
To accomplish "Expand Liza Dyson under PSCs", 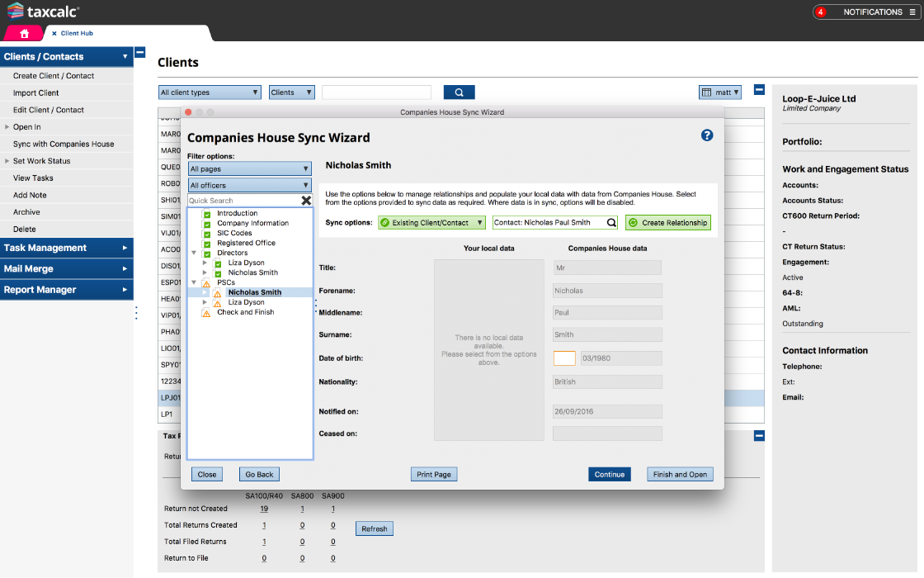I will (205, 302).
